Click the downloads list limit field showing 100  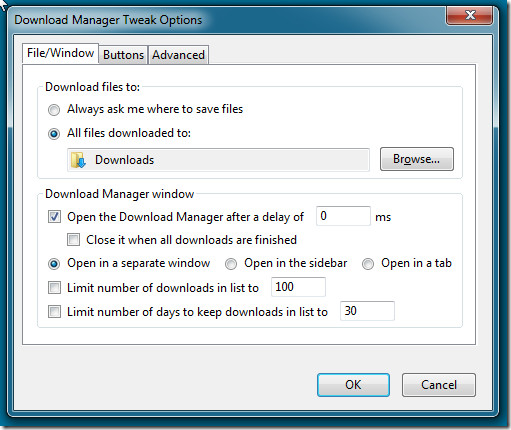pos(298,287)
